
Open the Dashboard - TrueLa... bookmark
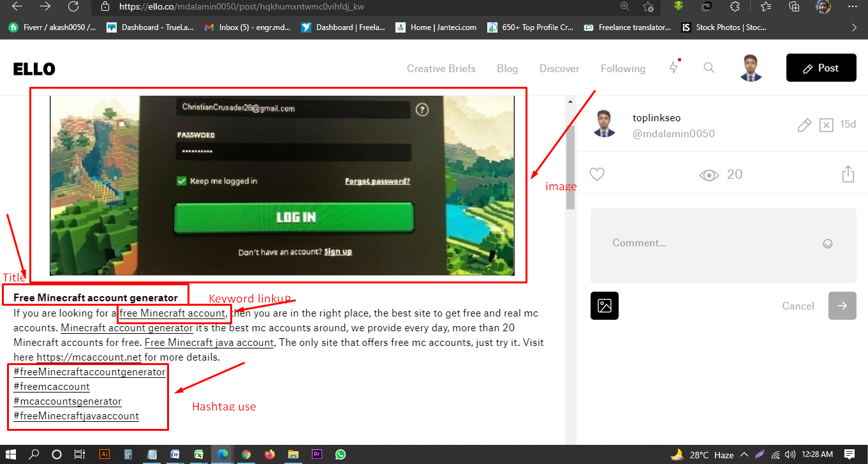(151, 27)
